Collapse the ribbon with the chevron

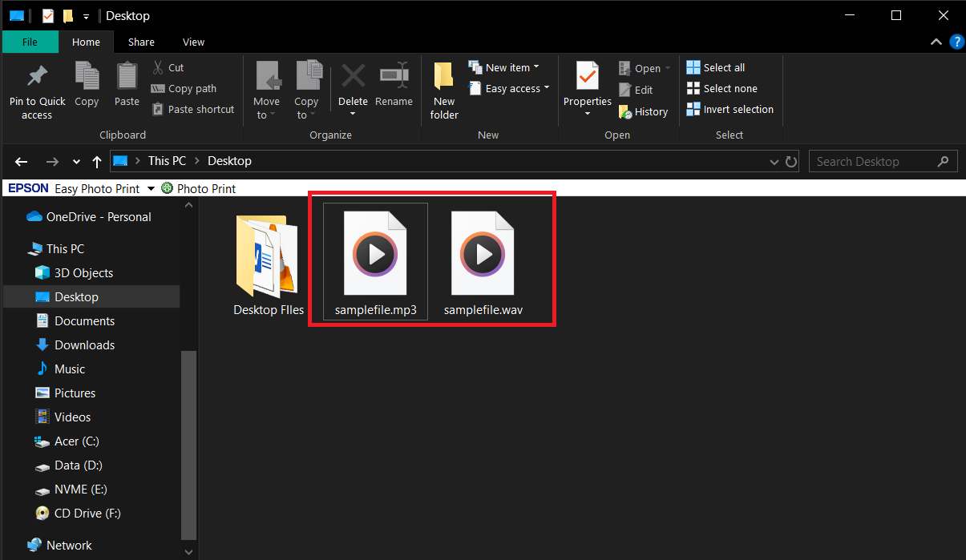click(936, 42)
